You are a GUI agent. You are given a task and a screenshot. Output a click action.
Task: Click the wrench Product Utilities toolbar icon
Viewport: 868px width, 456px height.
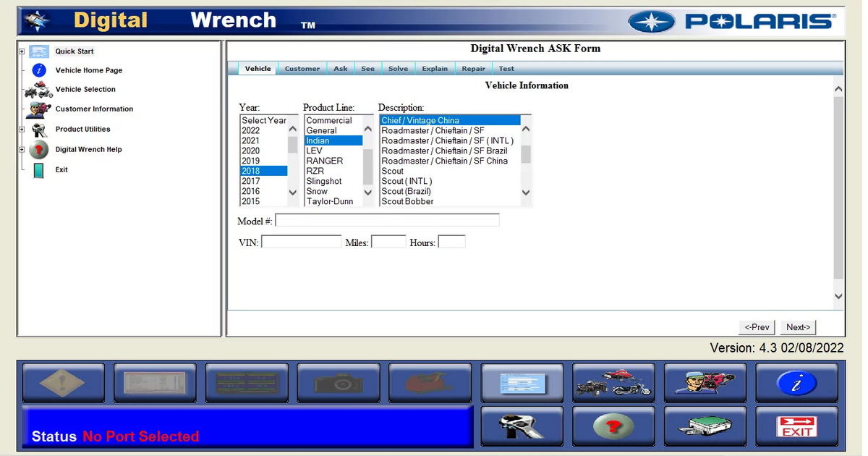coord(522,426)
